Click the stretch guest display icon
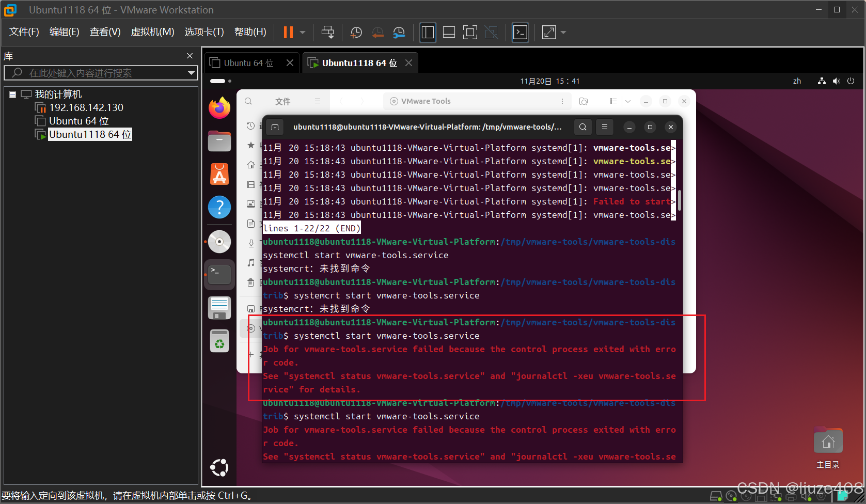 pos(549,32)
